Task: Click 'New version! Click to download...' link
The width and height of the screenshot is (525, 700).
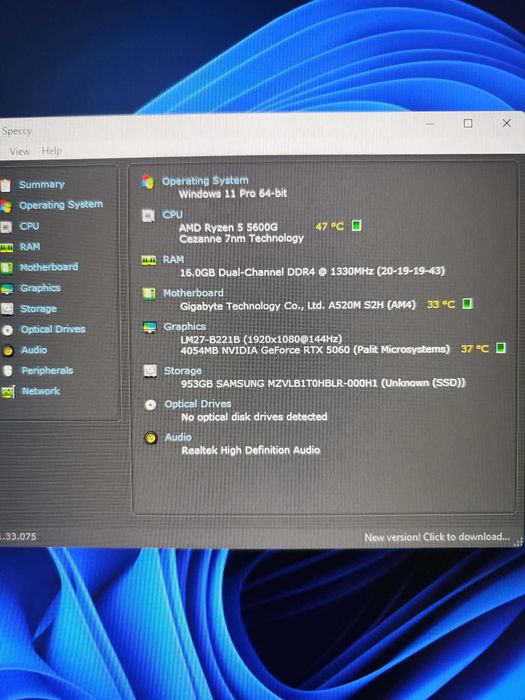Action: (x=437, y=537)
